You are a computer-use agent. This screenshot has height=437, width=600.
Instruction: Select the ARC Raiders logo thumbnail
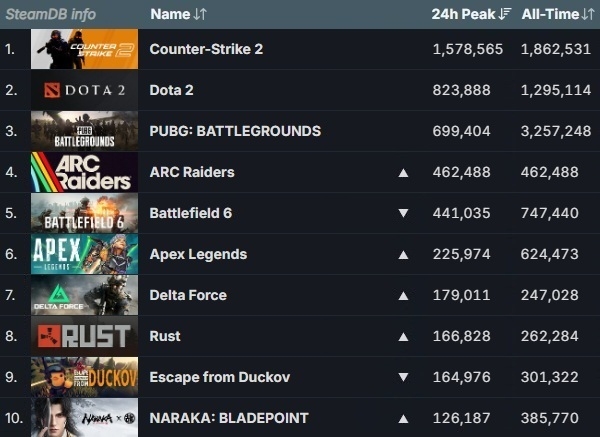click(84, 172)
